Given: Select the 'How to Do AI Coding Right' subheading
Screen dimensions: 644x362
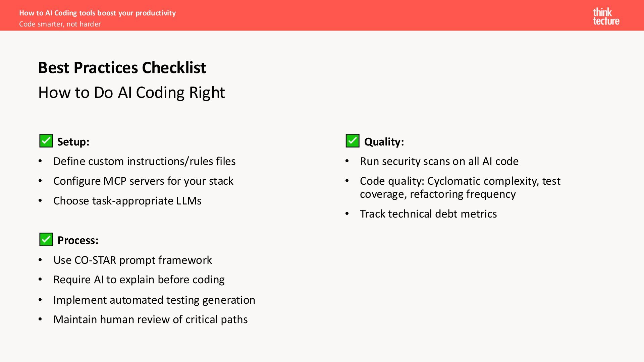Looking at the screenshot, I should tap(131, 93).
